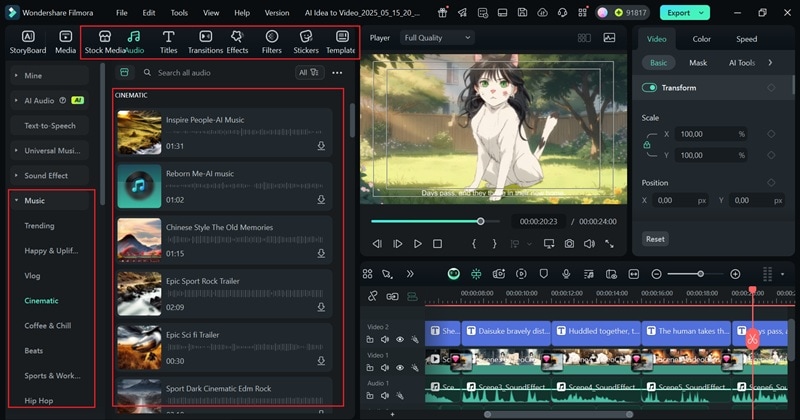Click the Scale X value field
This screenshot has width=800, height=420.
click(711, 134)
